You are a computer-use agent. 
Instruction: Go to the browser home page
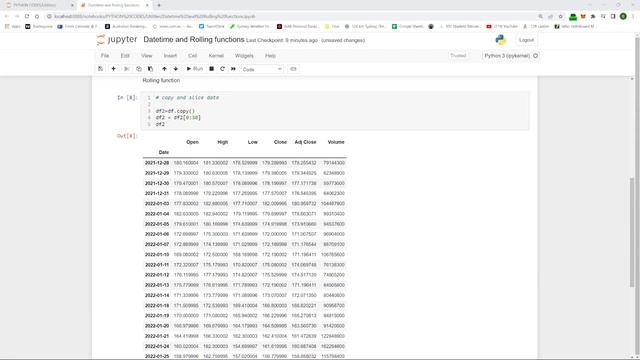tap(37, 16)
